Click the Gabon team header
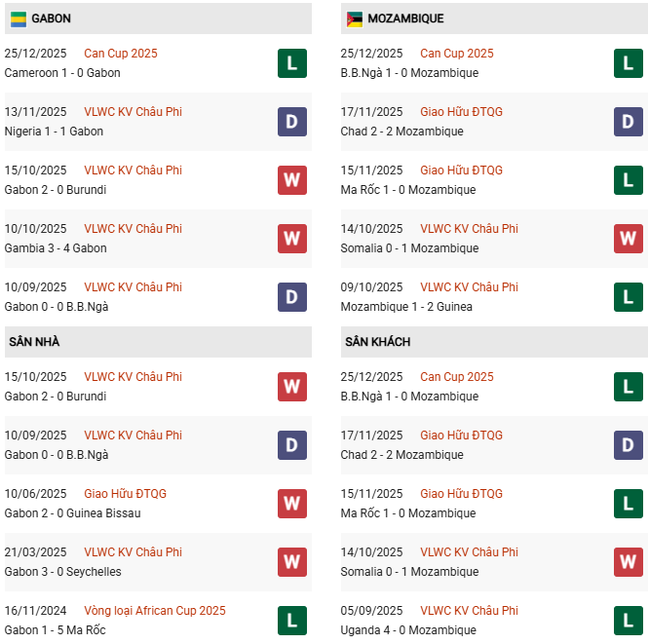Image resolution: width=649 pixels, height=644 pixels. click(x=51, y=19)
